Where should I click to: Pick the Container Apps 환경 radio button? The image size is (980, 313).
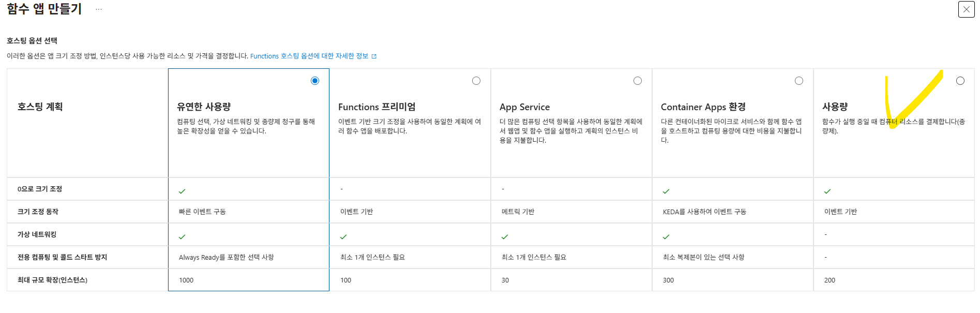click(799, 81)
